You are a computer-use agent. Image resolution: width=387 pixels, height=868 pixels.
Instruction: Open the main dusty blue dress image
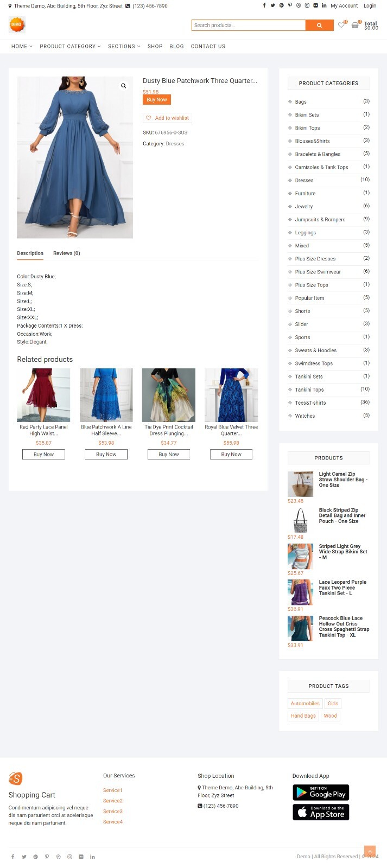point(75,157)
